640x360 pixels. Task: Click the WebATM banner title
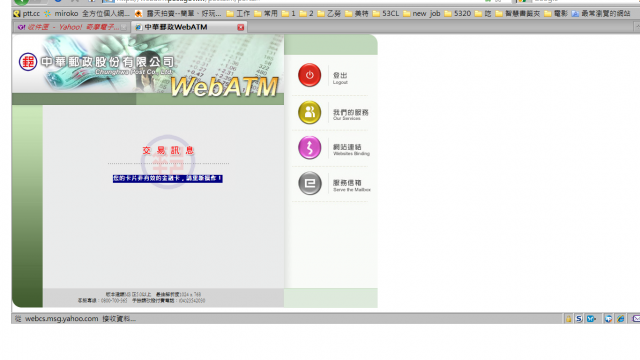point(224,87)
